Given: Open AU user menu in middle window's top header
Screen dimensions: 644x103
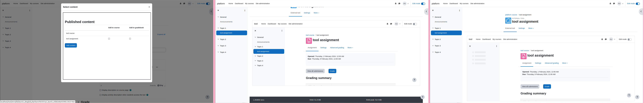Looking at the screenshot, I should tap(405, 4).
